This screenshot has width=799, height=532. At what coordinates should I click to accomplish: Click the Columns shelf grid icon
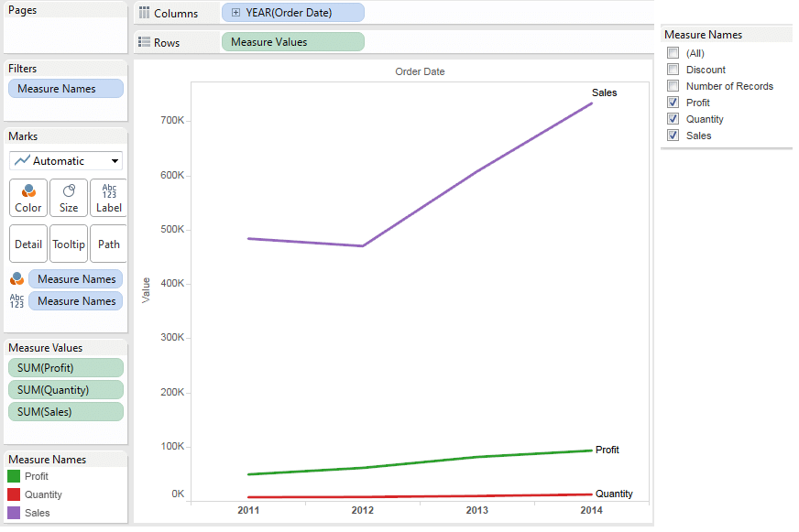click(145, 13)
